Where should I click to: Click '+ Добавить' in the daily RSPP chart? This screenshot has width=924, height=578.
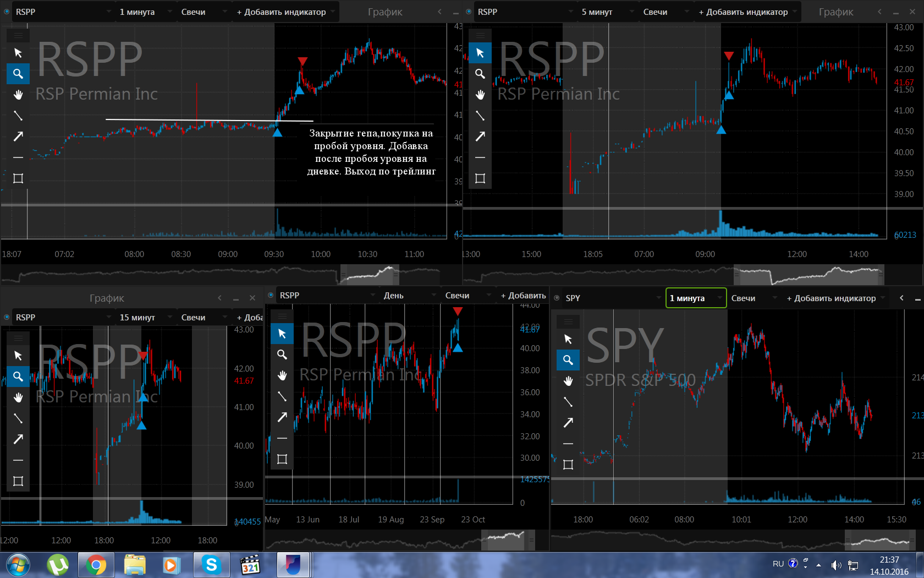pos(523,295)
